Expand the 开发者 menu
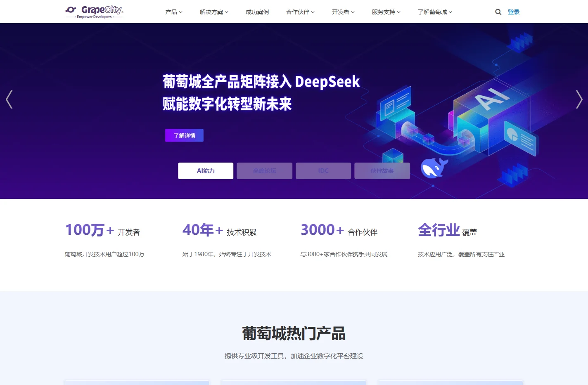 click(x=343, y=12)
